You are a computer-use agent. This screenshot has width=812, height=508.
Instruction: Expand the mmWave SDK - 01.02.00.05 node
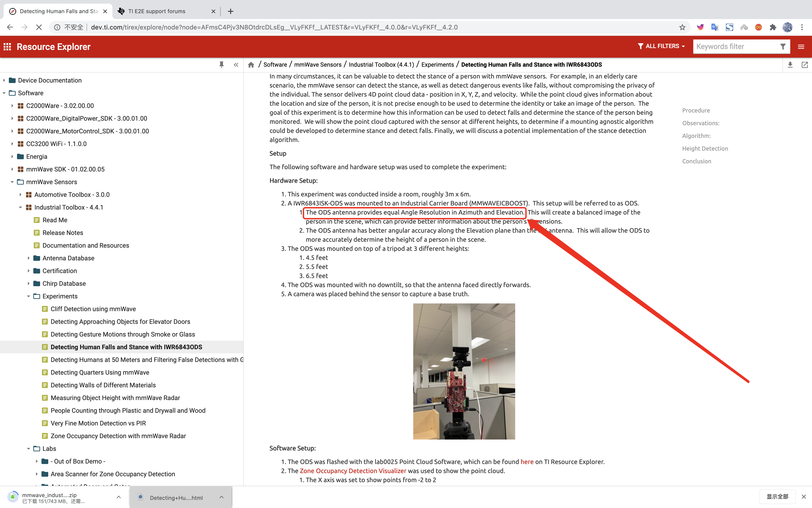(x=12, y=169)
